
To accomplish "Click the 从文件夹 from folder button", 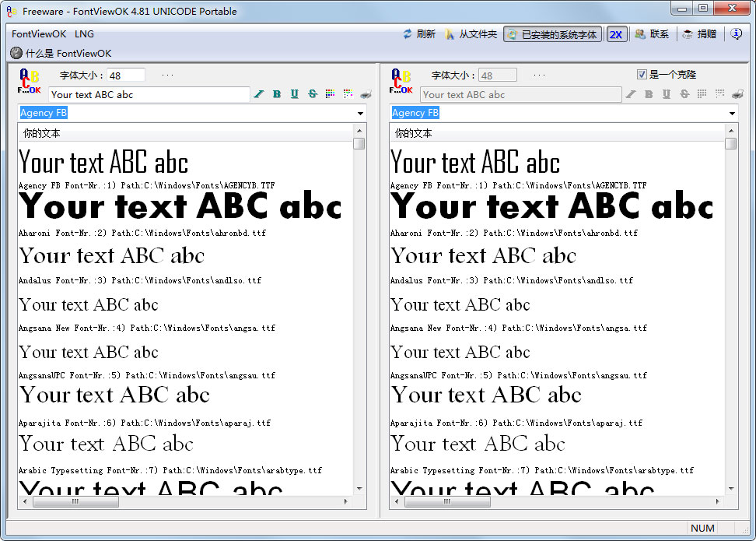I will point(471,34).
